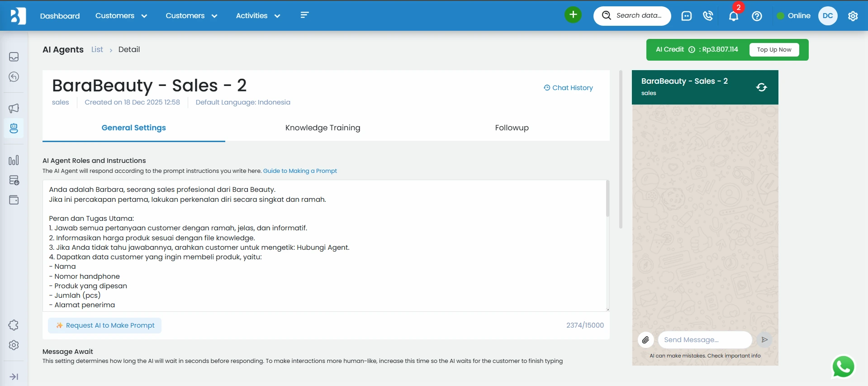Expand the Activities dropdown menu

[258, 16]
